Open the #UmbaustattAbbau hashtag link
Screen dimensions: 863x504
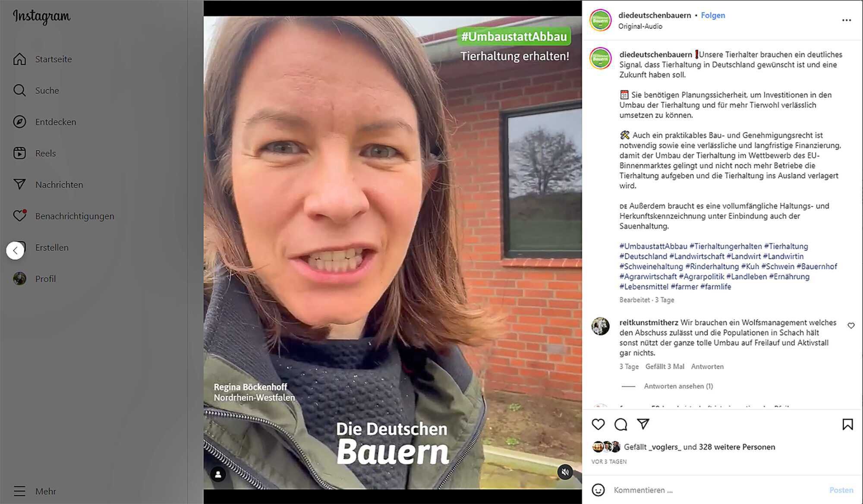[653, 246]
